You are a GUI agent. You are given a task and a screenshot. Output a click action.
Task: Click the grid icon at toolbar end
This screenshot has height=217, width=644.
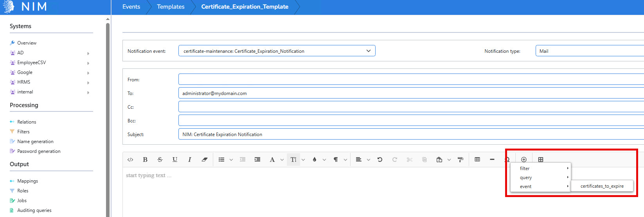click(541, 160)
